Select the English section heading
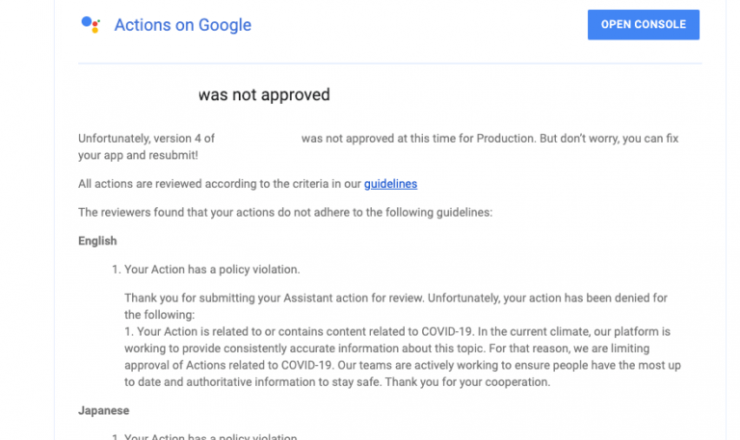 coord(98,241)
